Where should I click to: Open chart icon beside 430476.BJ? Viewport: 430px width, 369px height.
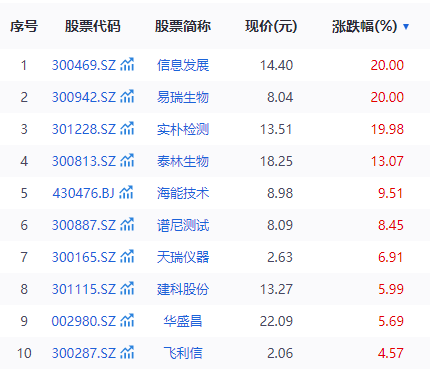tap(126, 193)
